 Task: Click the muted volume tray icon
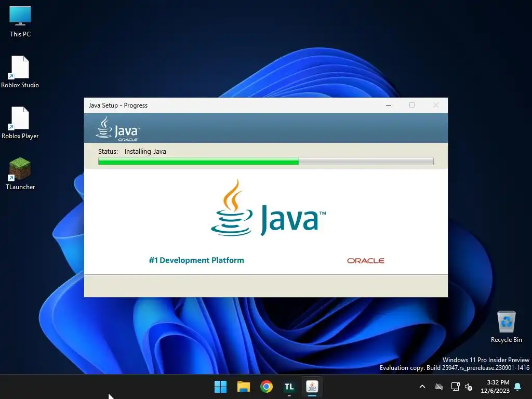tap(469, 387)
